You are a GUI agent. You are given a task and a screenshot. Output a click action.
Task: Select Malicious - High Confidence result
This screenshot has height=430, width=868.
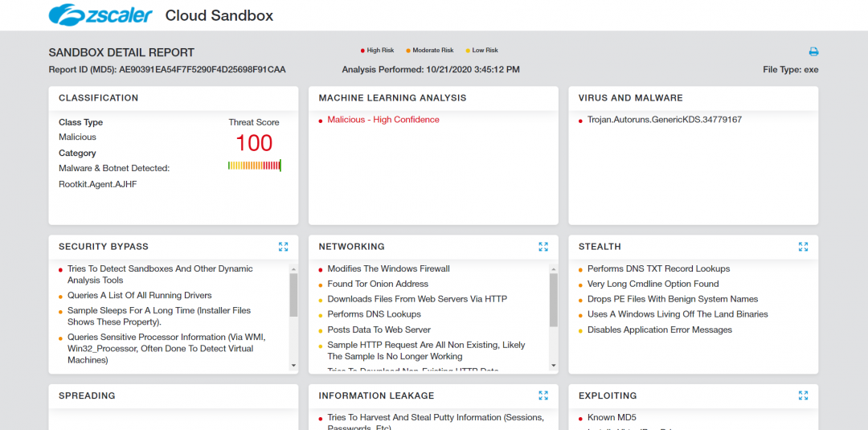[x=383, y=120]
